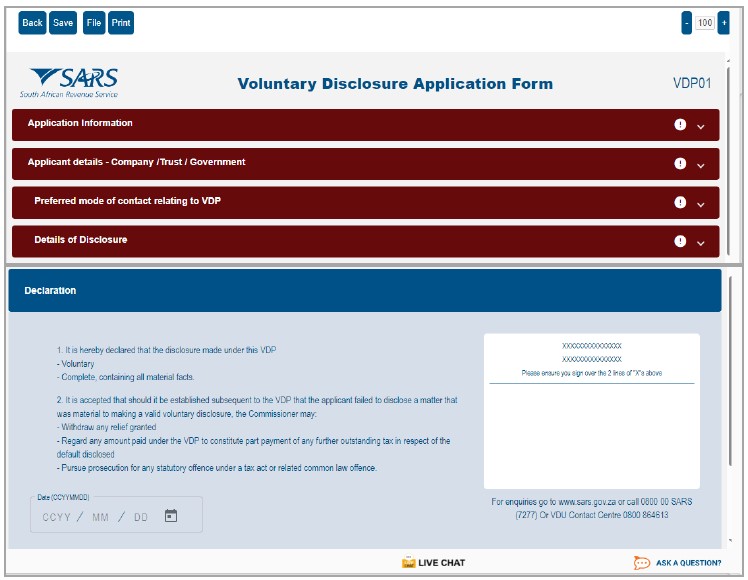Decrease zoom with minus button

[686, 23]
